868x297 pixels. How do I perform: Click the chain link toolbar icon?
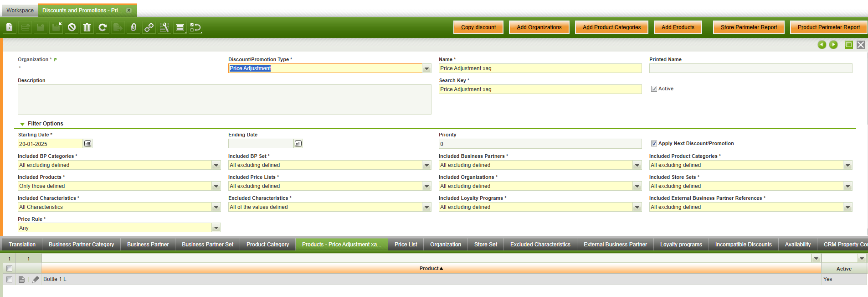(149, 27)
